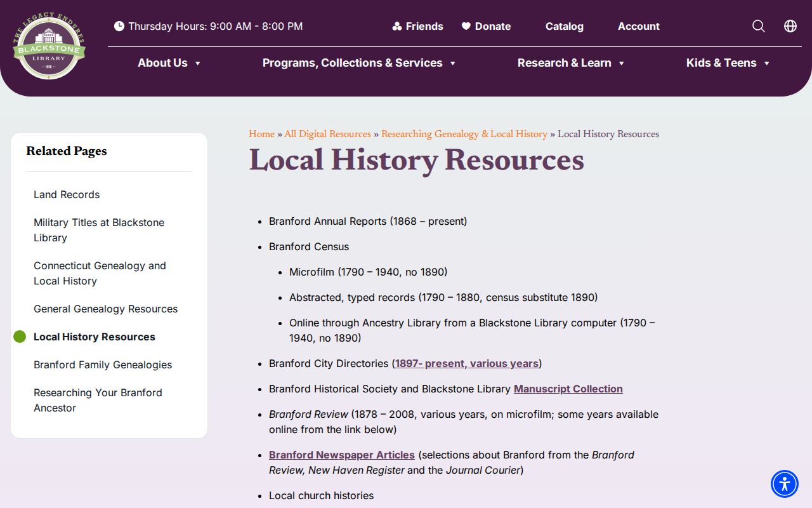Click the Microfilm census list item
The height and width of the screenshot is (508, 812).
tap(369, 272)
